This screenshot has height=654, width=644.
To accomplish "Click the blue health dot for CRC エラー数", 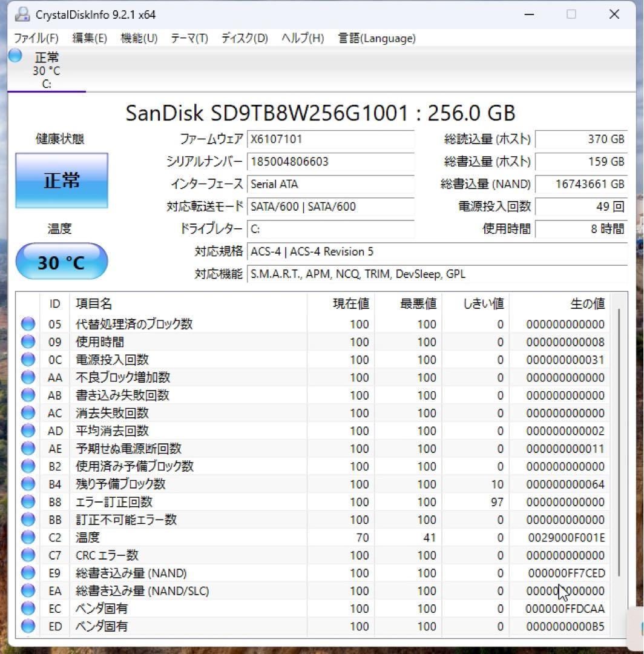I will click(x=28, y=555).
